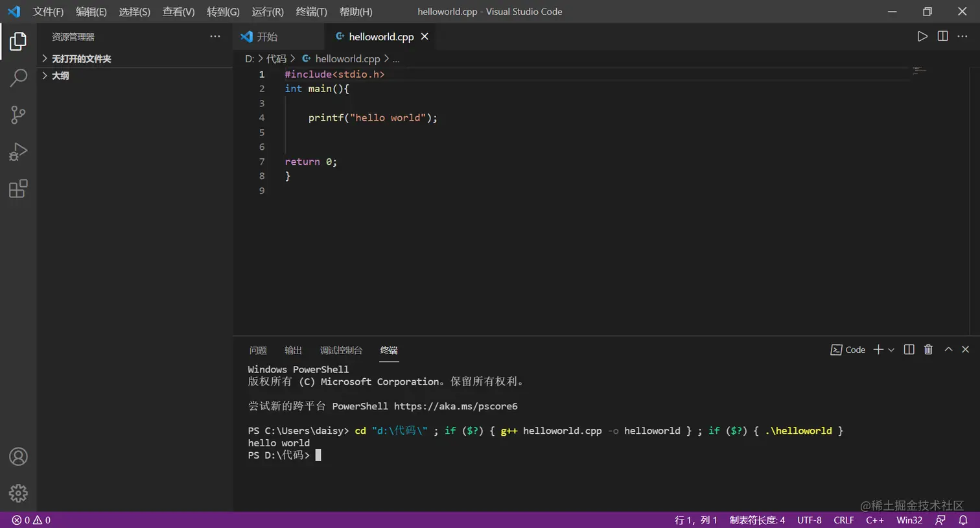Viewport: 980px width, 528px height.
Task: Create a new terminal with the plus icon
Action: pos(876,350)
